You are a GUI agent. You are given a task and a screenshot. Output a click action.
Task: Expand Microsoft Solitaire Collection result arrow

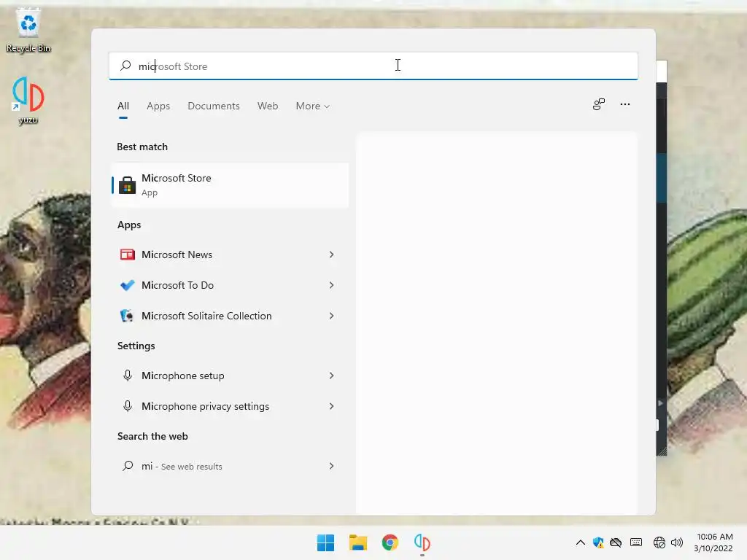(332, 316)
